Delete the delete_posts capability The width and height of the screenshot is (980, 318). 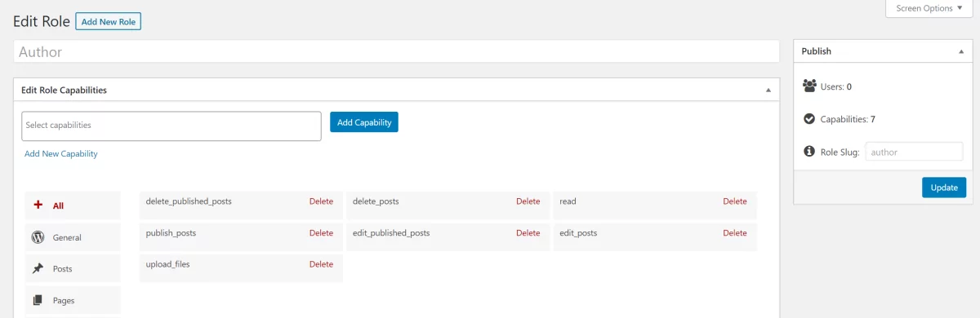click(x=528, y=201)
